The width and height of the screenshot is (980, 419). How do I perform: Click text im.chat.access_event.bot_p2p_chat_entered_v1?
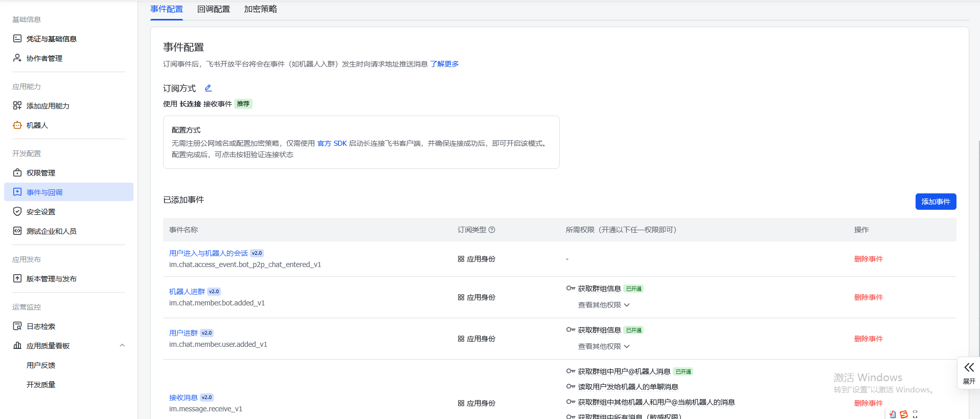pyautogui.click(x=245, y=264)
